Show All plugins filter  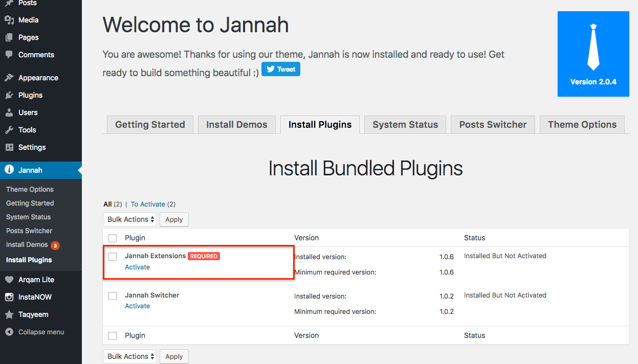coord(107,204)
